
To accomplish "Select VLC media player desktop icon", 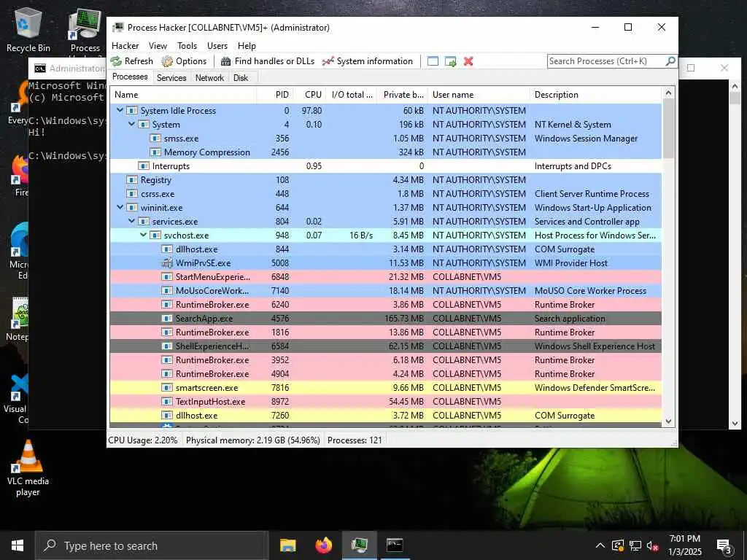I will 28,468.
